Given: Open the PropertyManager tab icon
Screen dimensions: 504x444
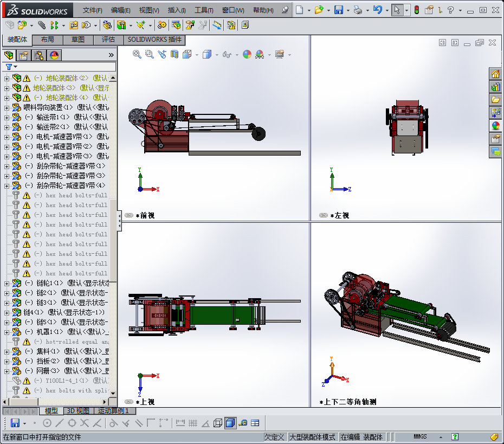Looking at the screenshot, I should point(23,55).
